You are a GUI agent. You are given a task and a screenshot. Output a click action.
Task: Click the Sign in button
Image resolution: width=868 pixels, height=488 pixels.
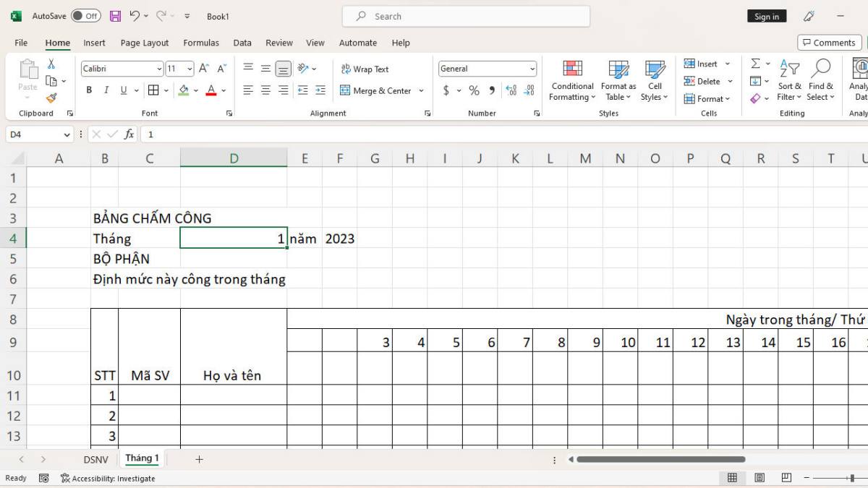(x=766, y=15)
